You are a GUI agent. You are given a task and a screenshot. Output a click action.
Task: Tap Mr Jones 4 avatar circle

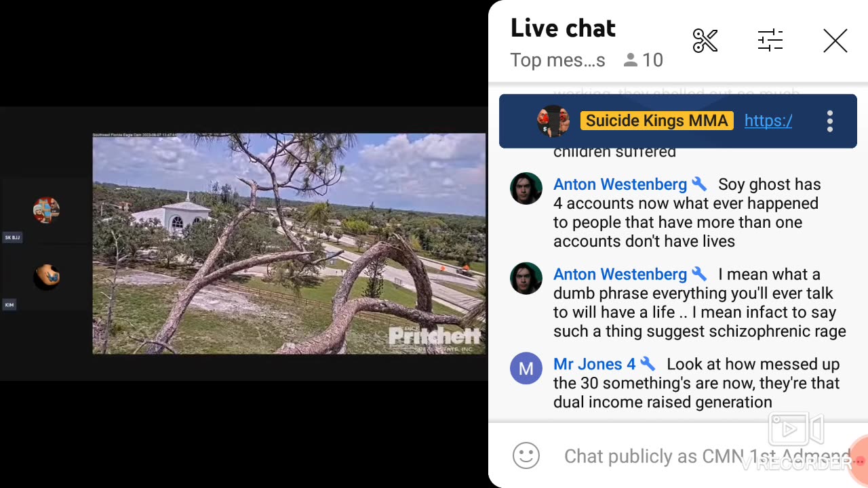[526, 369]
